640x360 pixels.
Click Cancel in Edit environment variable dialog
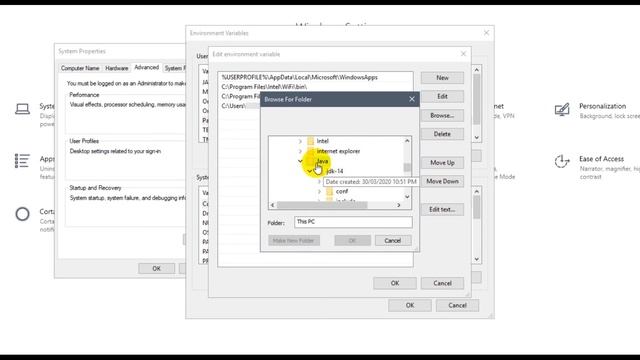click(442, 283)
